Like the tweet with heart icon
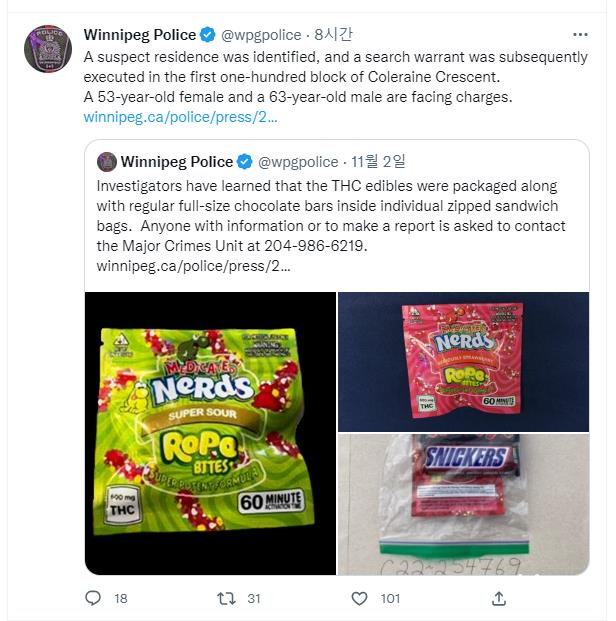The height and width of the screenshot is (621, 616). [x=359, y=598]
